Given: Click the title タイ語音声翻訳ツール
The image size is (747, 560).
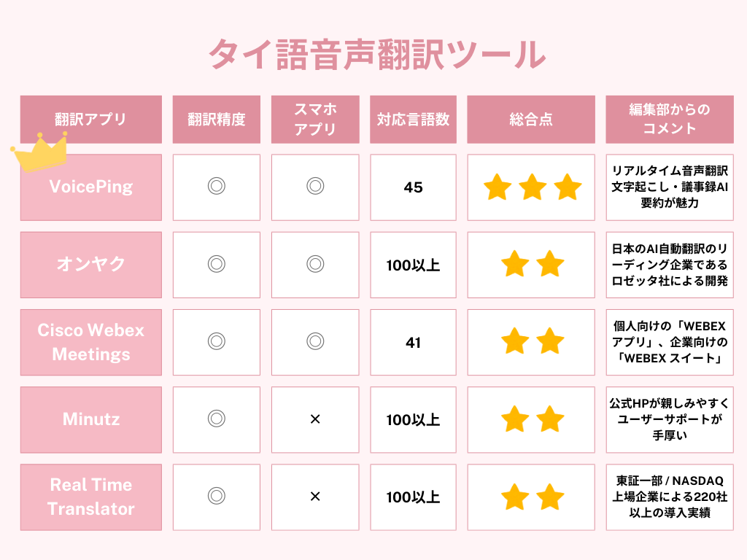Looking at the screenshot, I should [373, 55].
